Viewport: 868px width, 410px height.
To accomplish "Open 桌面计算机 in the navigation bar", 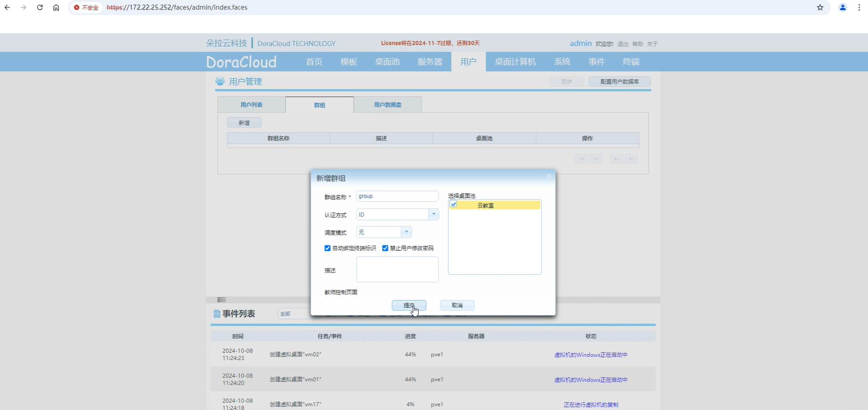I will tap(515, 62).
